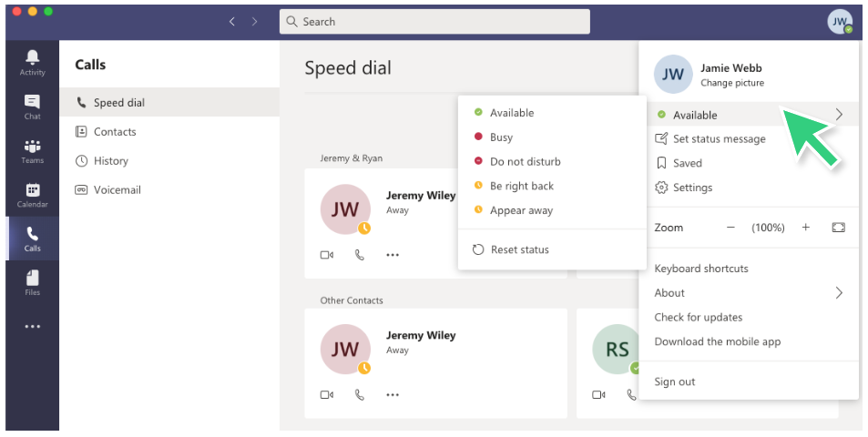Screen dimensions: 868x437
Task: Open Files from the left sidebar
Action: coord(32,282)
